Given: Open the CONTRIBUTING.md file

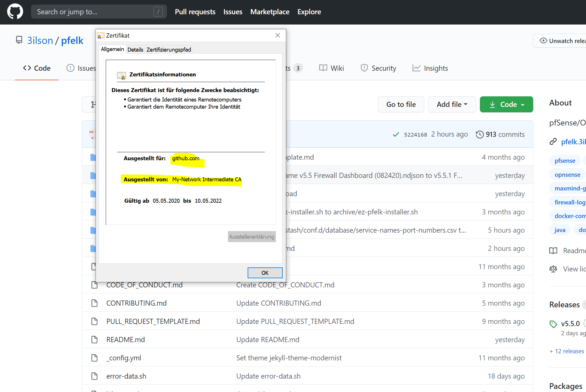Looking at the screenshot, I should pyautogui.click(x=136, y=303).
